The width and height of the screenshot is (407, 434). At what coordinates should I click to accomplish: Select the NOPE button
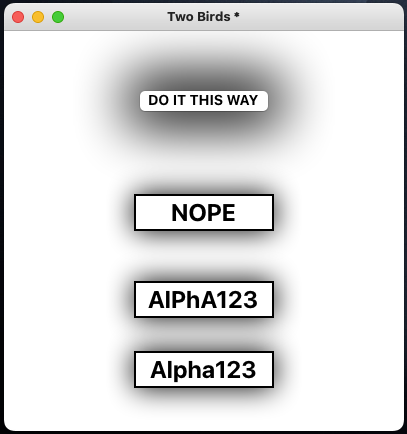pyautogui.click(x=204, y=212)
